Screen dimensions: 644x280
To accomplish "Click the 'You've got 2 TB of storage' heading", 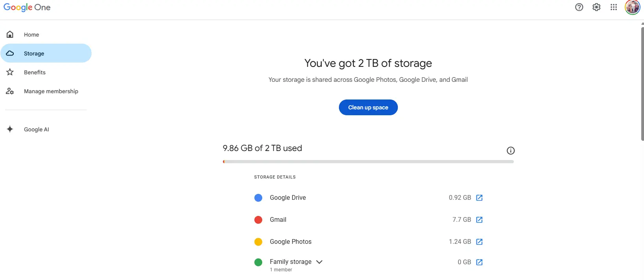I will click(x=368, y=63).
